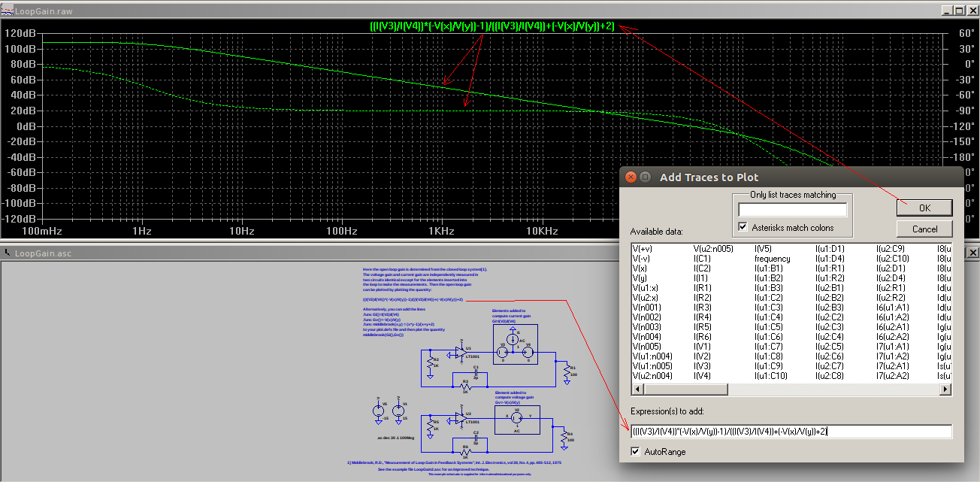Viewport: 980px width, 482px height.
Task: Click the LoopGain.asc schematic window icon
Action: coord(7,253)
